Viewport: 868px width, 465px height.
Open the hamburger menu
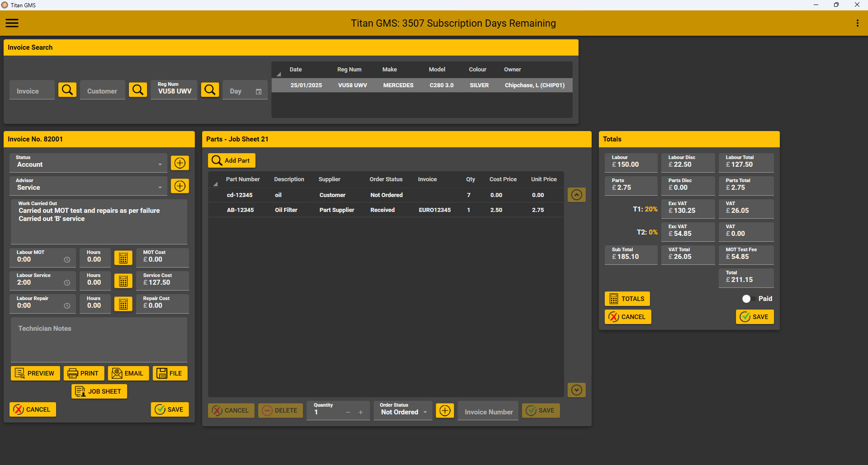tap(12, 23)
